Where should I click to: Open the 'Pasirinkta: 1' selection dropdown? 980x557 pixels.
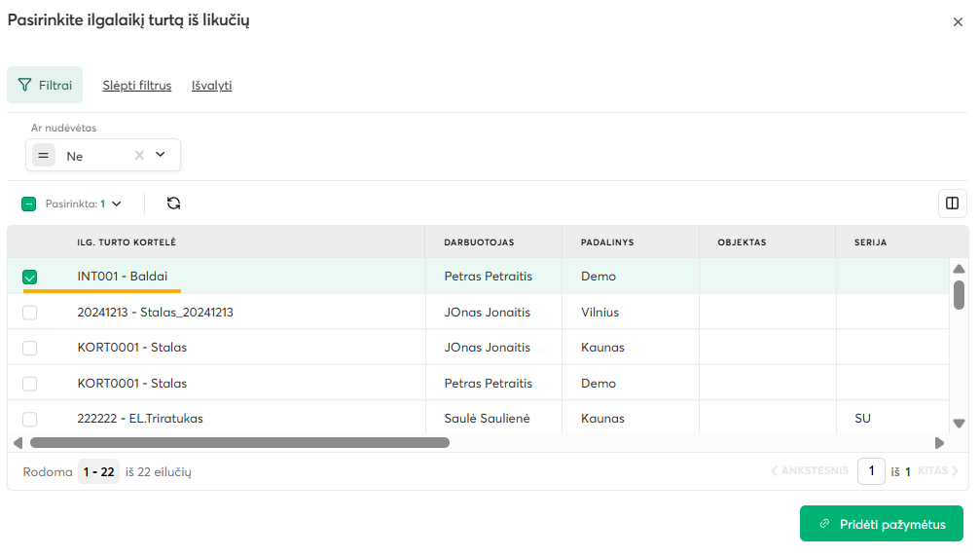[x=117, y=204]
